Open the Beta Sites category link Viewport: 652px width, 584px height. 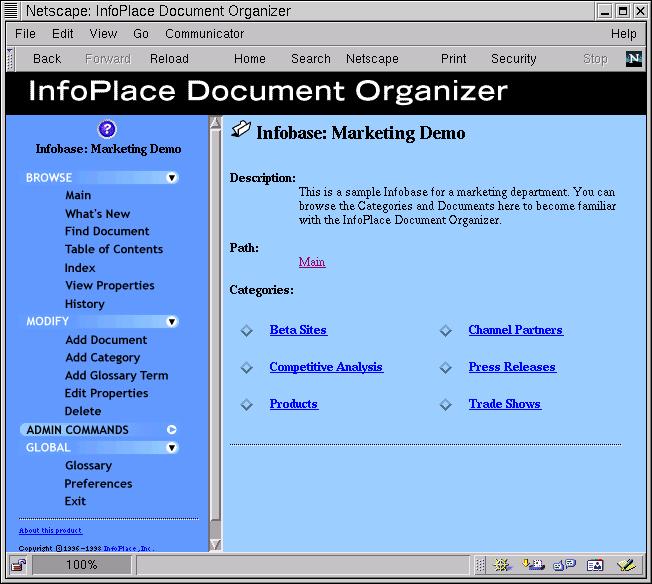[x=298, y=330]
